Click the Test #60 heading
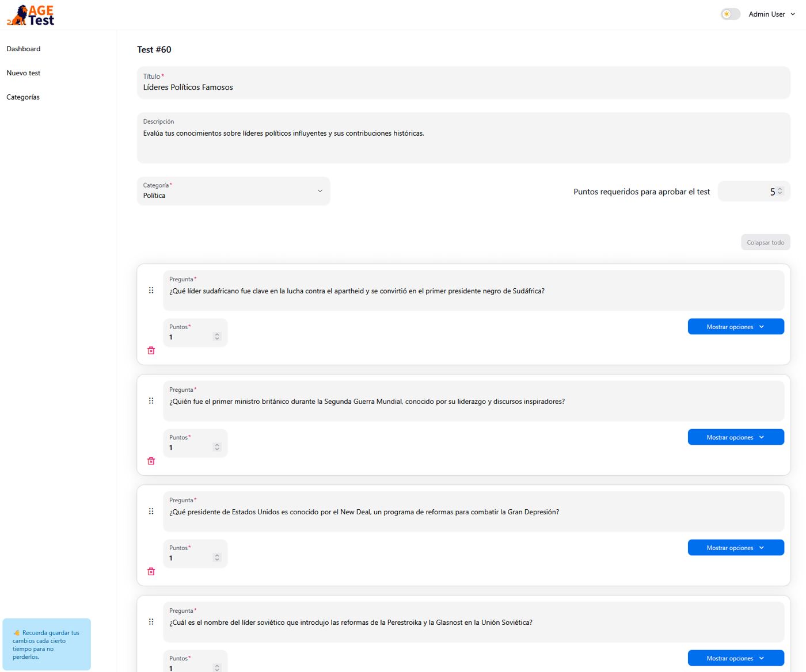 coord(154,49)
